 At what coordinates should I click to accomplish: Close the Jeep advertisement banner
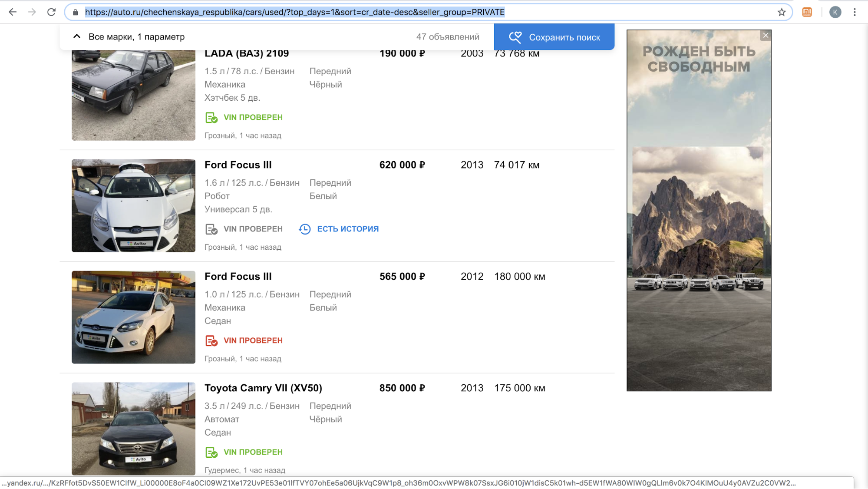click(x=766, y=36)
